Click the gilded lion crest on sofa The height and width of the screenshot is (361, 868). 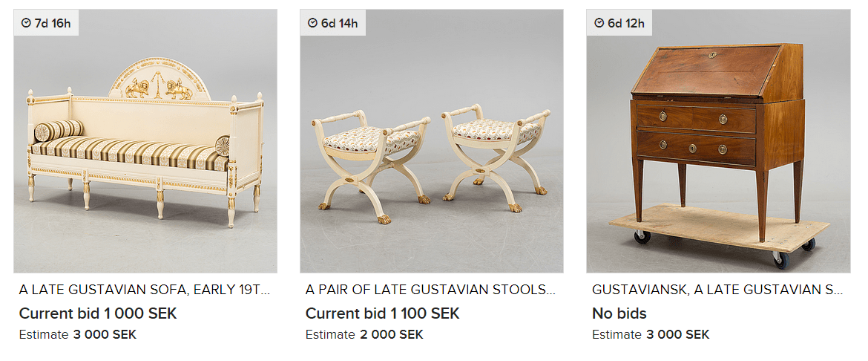pyautogui.click(x=159, y=80)
